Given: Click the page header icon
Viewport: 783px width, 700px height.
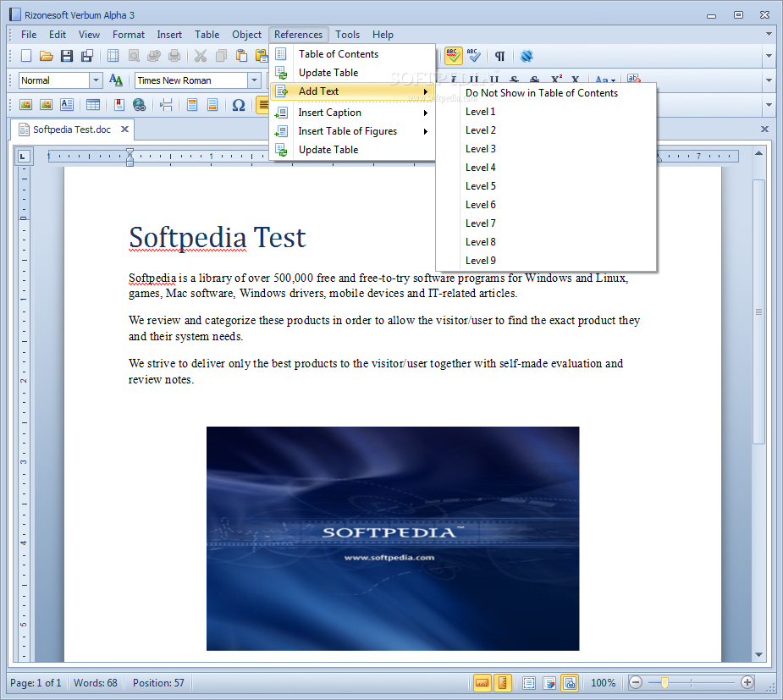Looking at the screenshot, I should pos(192,105).
